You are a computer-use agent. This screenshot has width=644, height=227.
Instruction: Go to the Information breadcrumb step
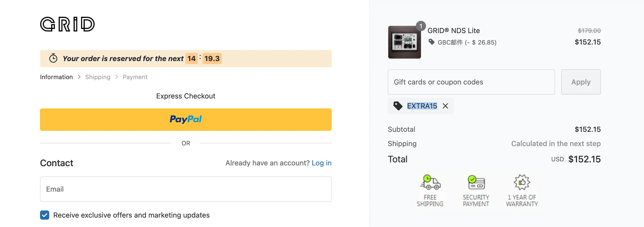click(x=56, y=77)
